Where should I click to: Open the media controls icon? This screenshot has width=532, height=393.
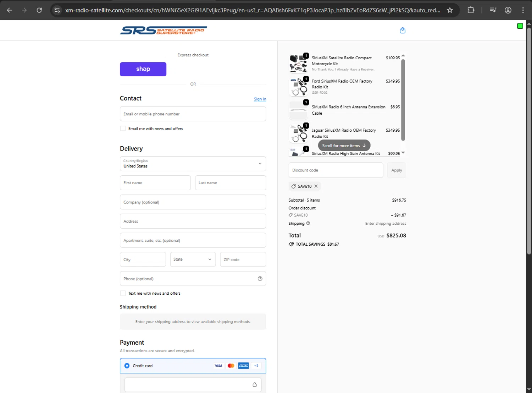493,10
